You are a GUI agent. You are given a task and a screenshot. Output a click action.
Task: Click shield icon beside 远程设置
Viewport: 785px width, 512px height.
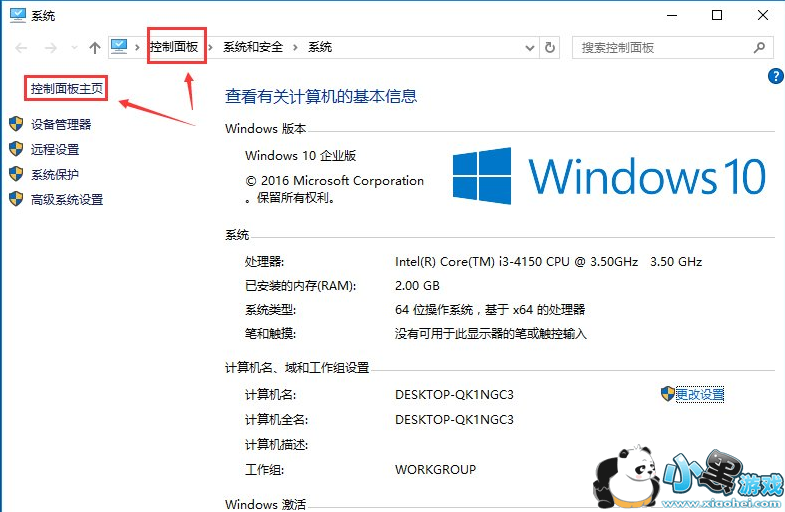pyautogui.click(x=17, y=149)
